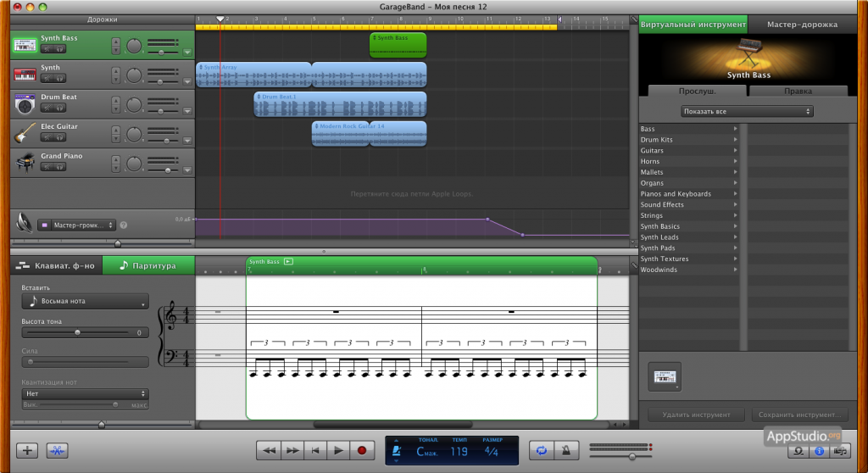This screenshot has width=868, height=473.
Task: Adjust the Высота тона pitch slider
Action: [77, 332]
